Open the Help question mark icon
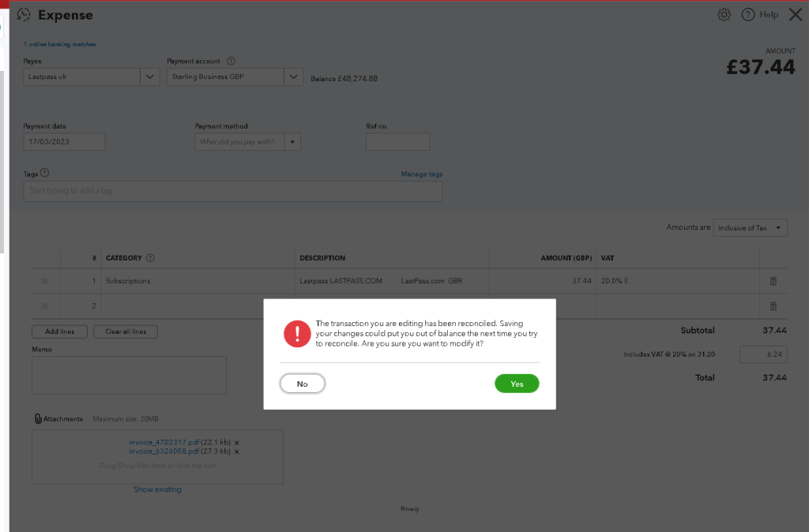The height and width of the screenshot is (532, 809). pos(747,14)
